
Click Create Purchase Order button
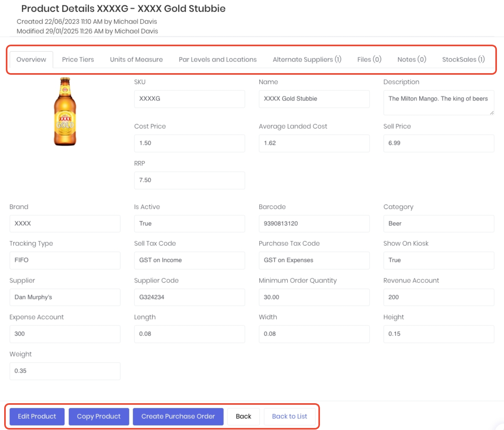[x=178, y=416]
